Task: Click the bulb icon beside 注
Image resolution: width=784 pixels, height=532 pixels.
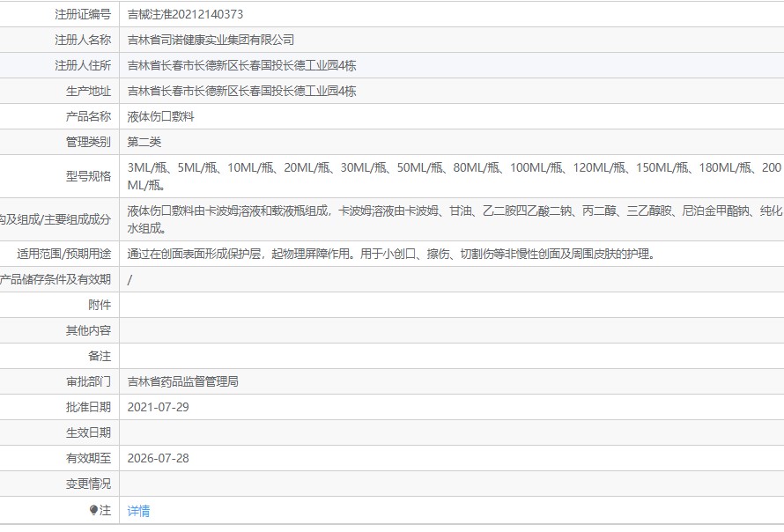Action: click(x=93, y=510)
